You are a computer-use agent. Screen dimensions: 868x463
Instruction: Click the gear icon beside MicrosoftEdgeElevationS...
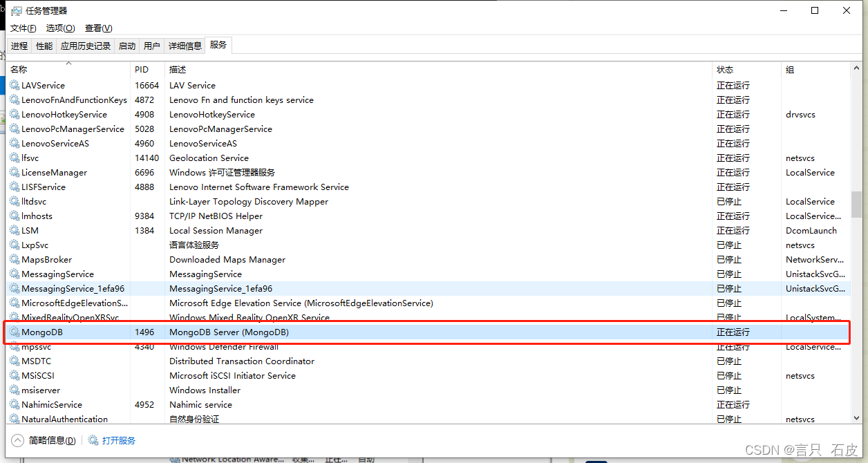tap(15, 303)
